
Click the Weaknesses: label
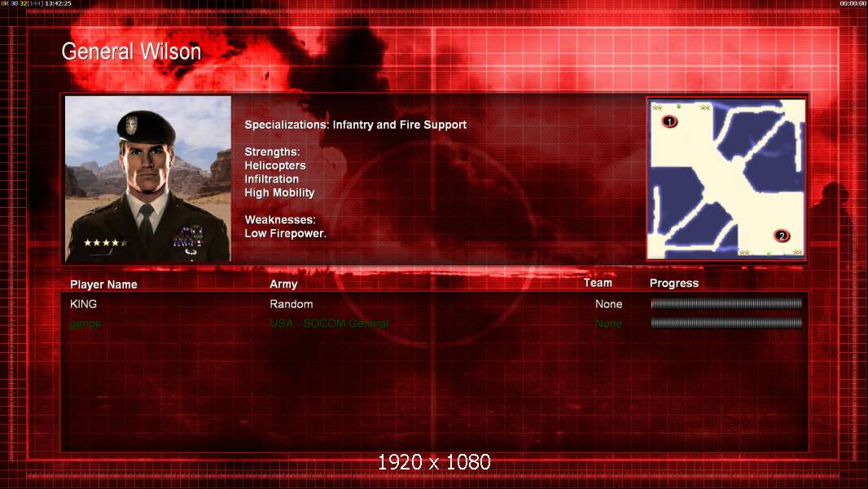280,220
